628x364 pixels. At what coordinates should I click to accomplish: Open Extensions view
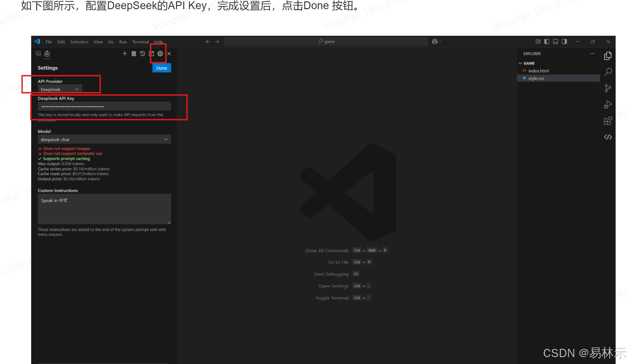[608, 121]
